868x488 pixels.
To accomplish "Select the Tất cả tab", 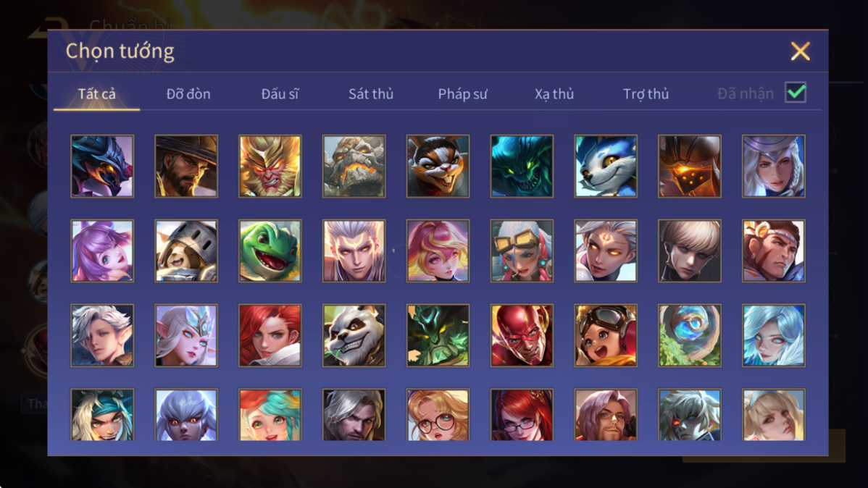I will pos(97,94).
